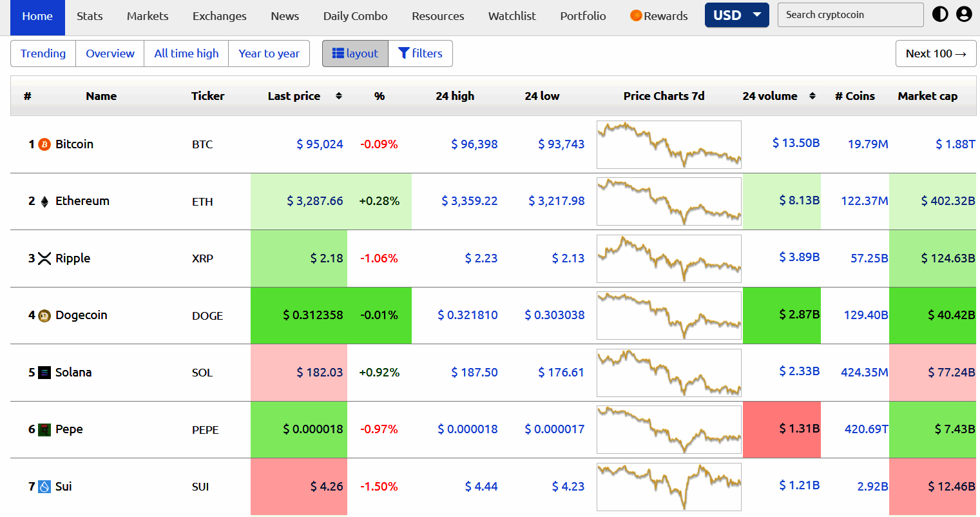The height and width of the screenshot is (517, 980).
Task: Click the Search cryptocoin field
Action: coord(850,15)
